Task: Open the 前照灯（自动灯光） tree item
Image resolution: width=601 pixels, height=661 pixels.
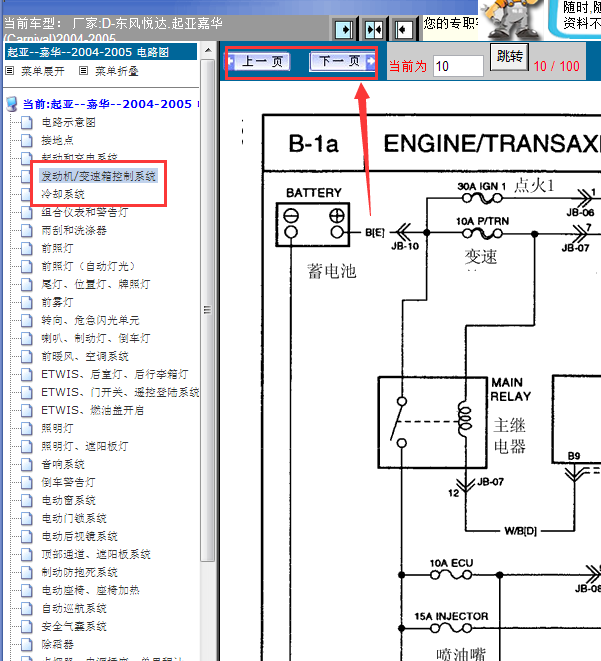Action: tap(88, 266)
